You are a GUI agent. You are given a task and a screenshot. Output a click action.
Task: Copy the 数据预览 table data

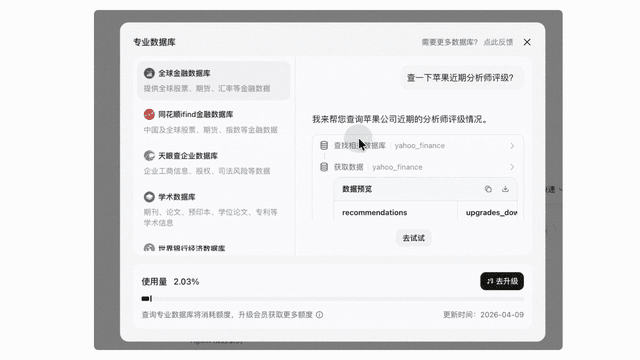tap(488, 189)
